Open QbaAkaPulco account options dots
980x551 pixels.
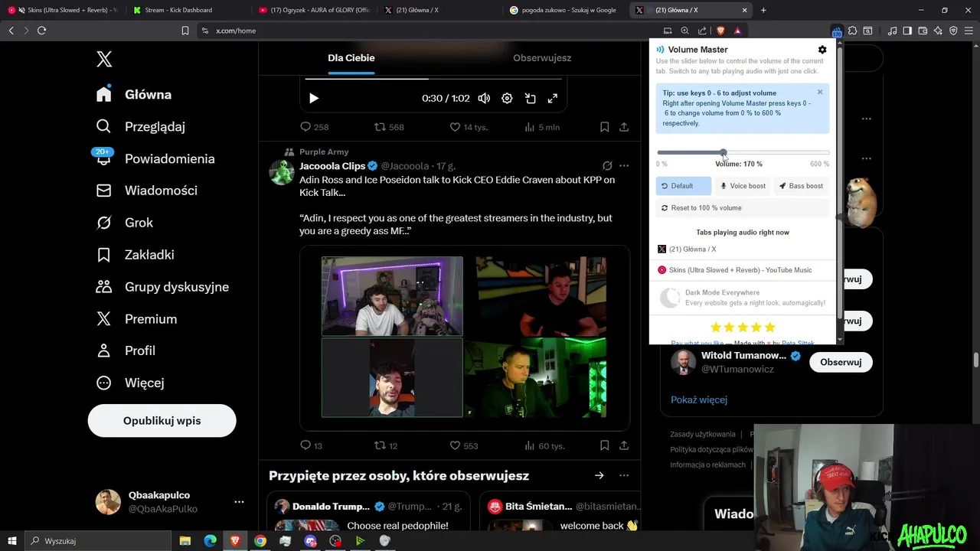pyautogui.click(x=239, y=502)
